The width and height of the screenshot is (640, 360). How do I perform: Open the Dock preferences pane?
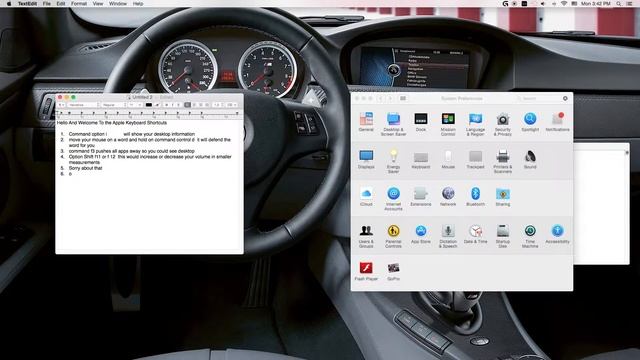click(x=421, y=122)
